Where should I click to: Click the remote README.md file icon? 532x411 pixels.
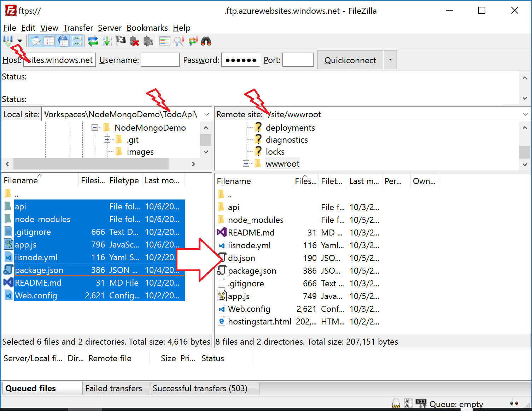pos(222,233)
